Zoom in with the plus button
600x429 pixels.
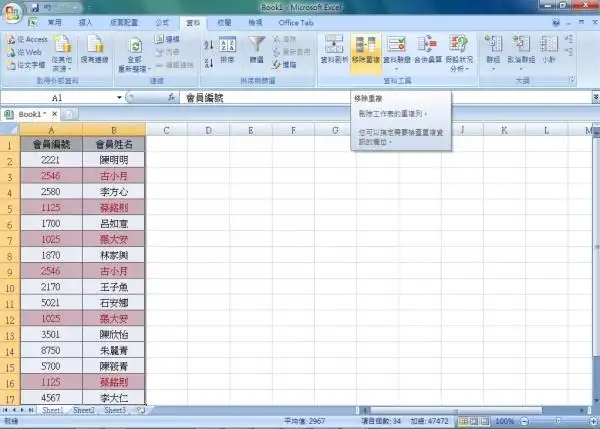(593, 421)
